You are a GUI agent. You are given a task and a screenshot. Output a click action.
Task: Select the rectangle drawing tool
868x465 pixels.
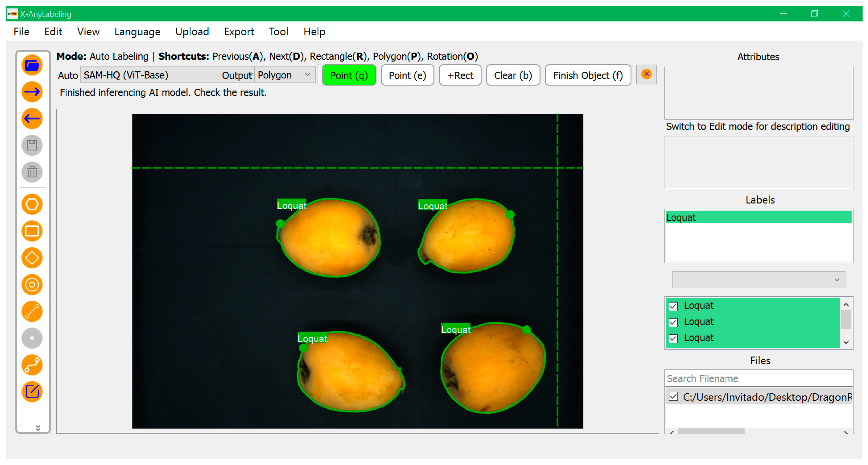(x=32, y=232)
